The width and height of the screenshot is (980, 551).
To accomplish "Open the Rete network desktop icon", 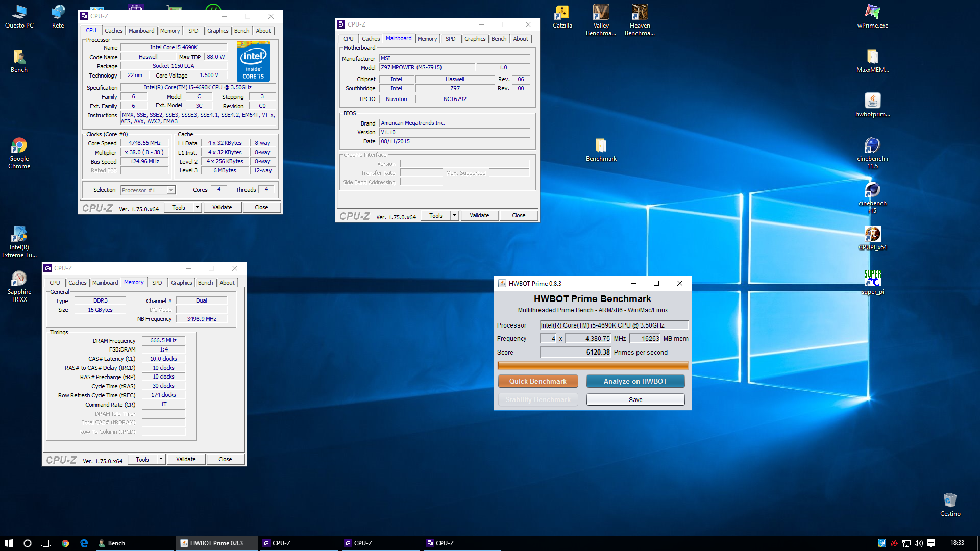I will point(58,16).
